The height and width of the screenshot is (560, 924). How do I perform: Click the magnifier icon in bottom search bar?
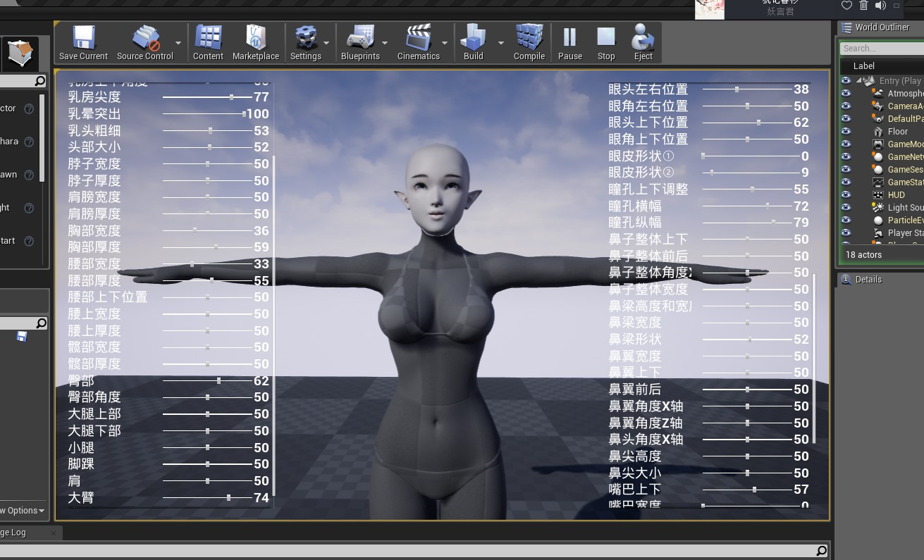pyautogui.click(x=822, y=551)
